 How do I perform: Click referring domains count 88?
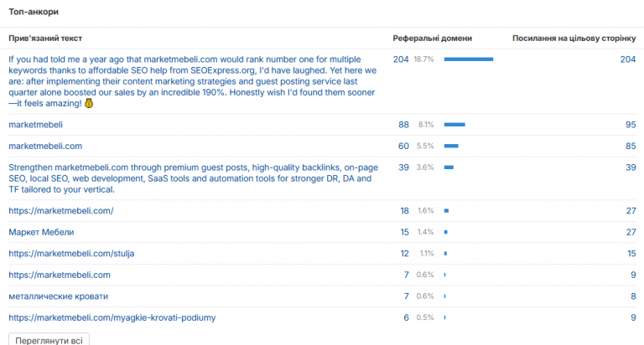(x=403, y=125)
